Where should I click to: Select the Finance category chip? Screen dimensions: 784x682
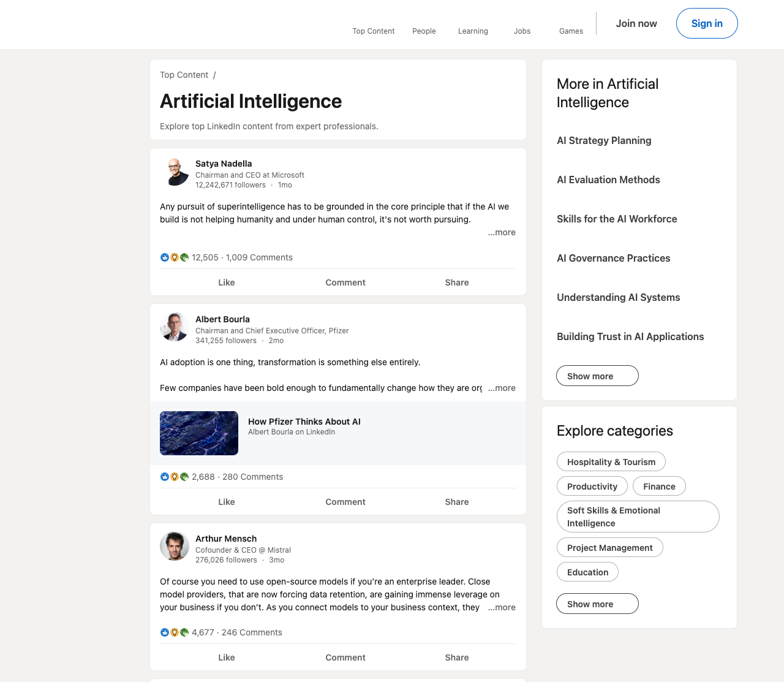[659, 486]
